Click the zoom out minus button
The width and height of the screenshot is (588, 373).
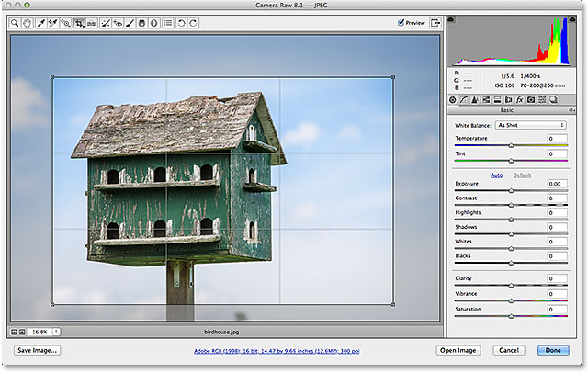15,332
